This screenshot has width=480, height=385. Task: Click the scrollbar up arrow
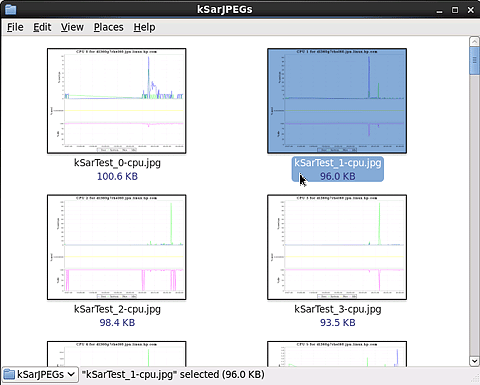[474, 42]
